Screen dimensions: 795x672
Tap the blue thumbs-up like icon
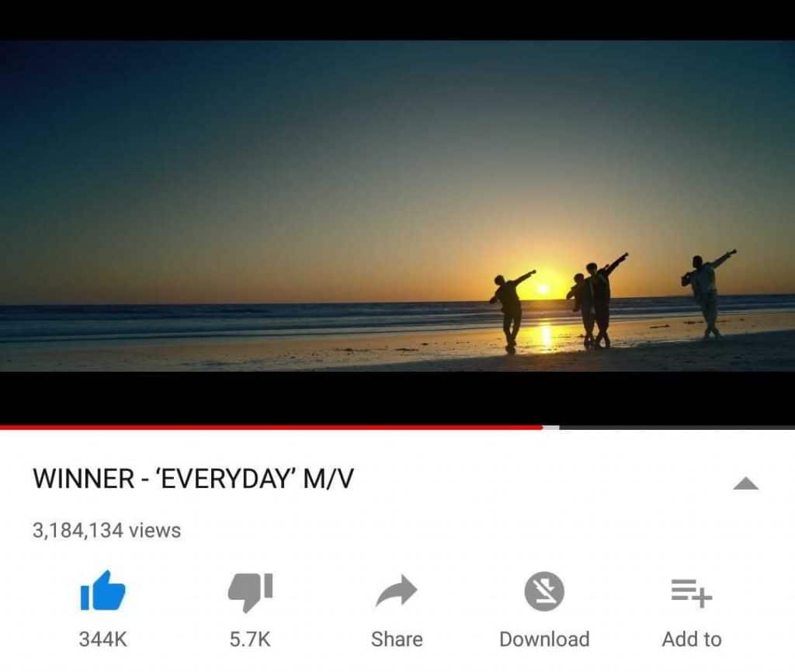point(103,591)
